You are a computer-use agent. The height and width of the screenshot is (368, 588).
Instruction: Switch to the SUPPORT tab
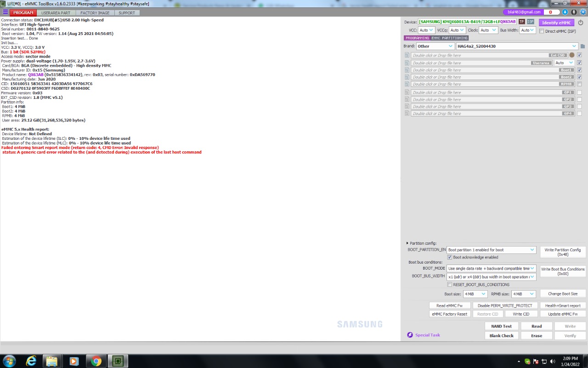click(127, 13)
